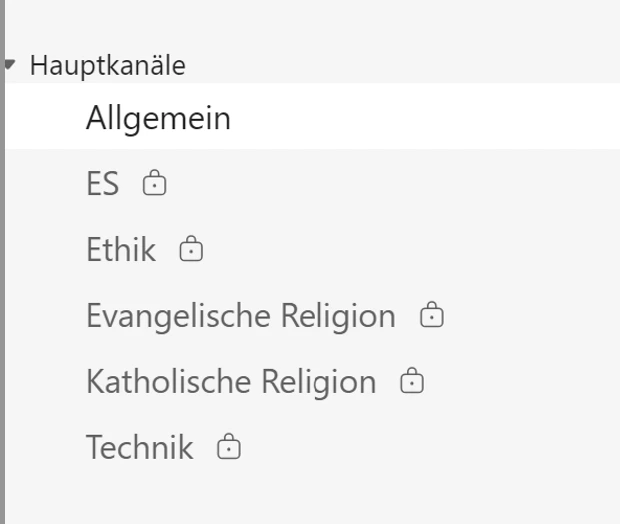This screenshot has width=620, height=524.
Task: Open the Allgemein channel
Action: [158, 118]
